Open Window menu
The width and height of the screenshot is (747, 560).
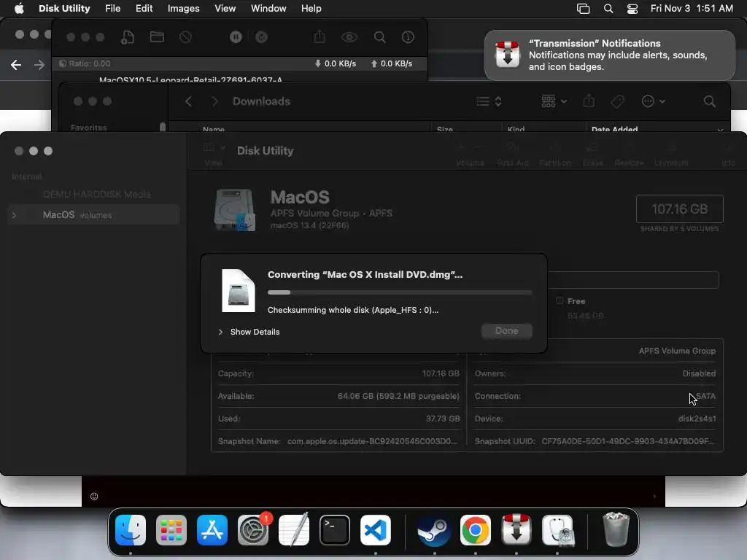click(x=268, y=9)
